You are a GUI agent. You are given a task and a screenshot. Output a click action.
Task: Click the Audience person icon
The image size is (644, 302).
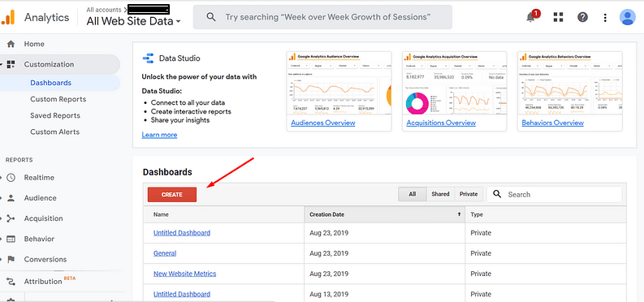(x=11, y=198)
